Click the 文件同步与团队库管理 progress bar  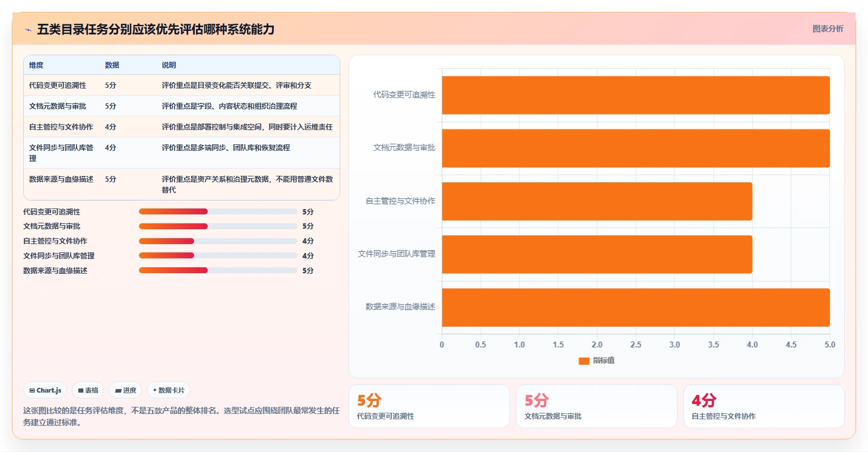(218, 256)
